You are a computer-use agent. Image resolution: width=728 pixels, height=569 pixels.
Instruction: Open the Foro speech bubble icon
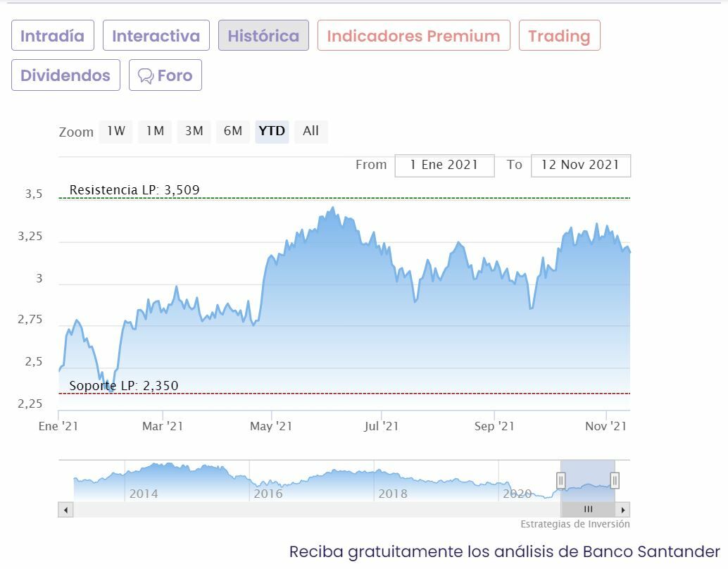tap(146, 76)
